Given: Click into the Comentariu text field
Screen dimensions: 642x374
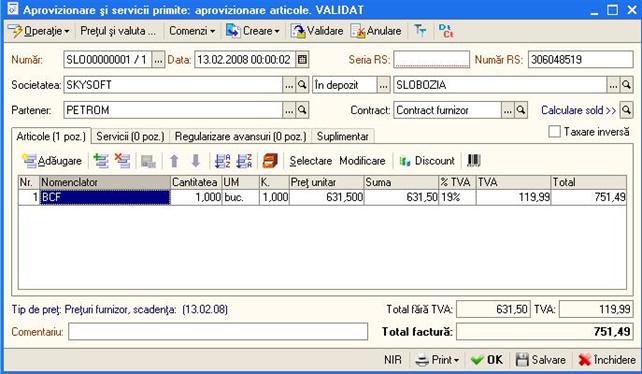Looking at the screenshot, I should pos(218,332).
